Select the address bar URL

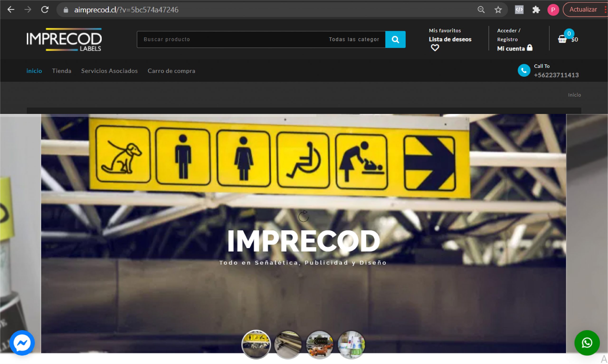point(126,10)
